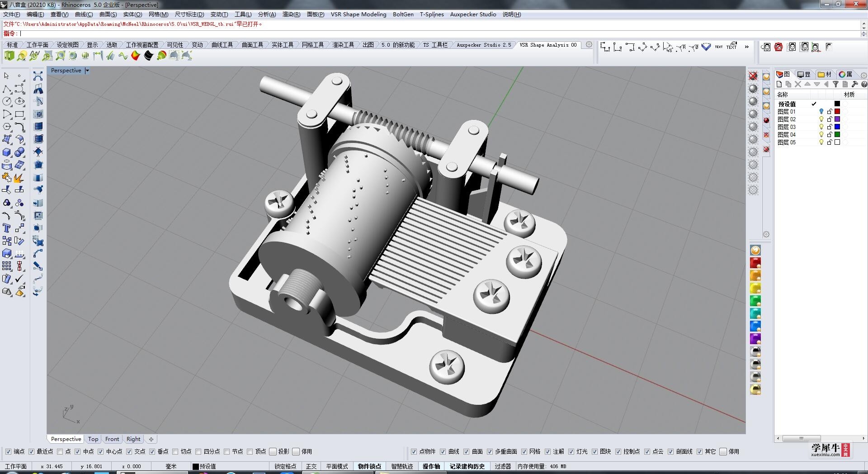Change purple color swatch of 图层 02
Viewport: 868px width, 474px height.
tap(837, 119)
